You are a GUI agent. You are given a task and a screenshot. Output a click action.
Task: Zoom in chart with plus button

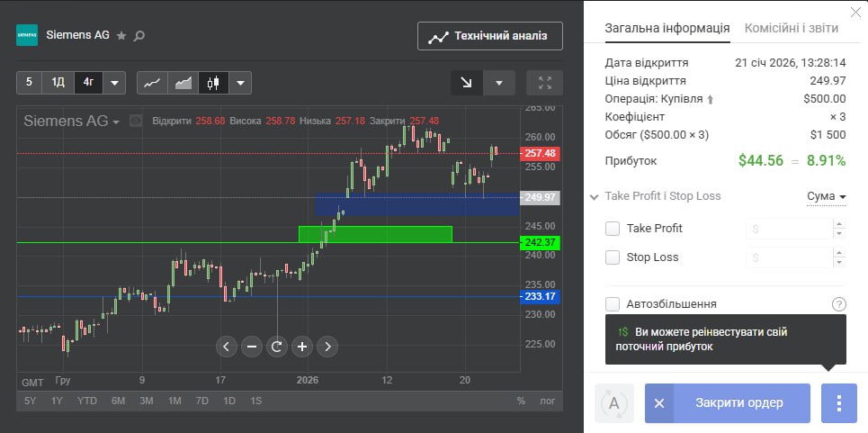(x=302, y=347)
